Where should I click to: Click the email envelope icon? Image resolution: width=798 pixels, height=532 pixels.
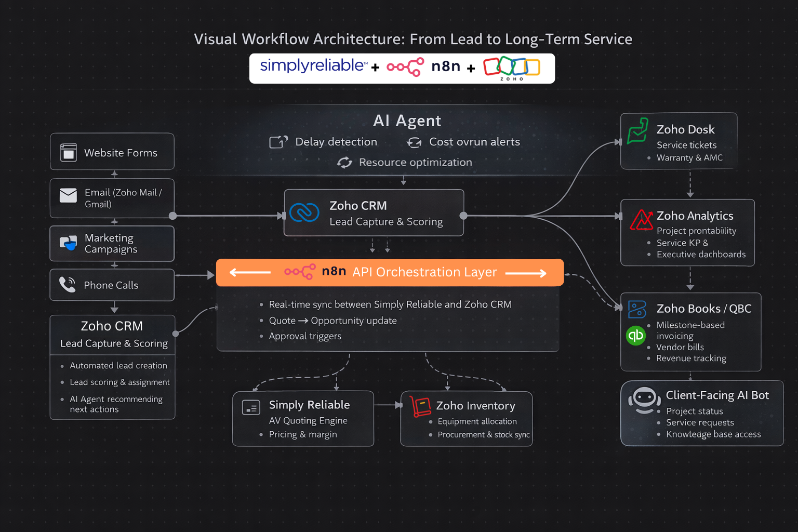click(68, 195)
